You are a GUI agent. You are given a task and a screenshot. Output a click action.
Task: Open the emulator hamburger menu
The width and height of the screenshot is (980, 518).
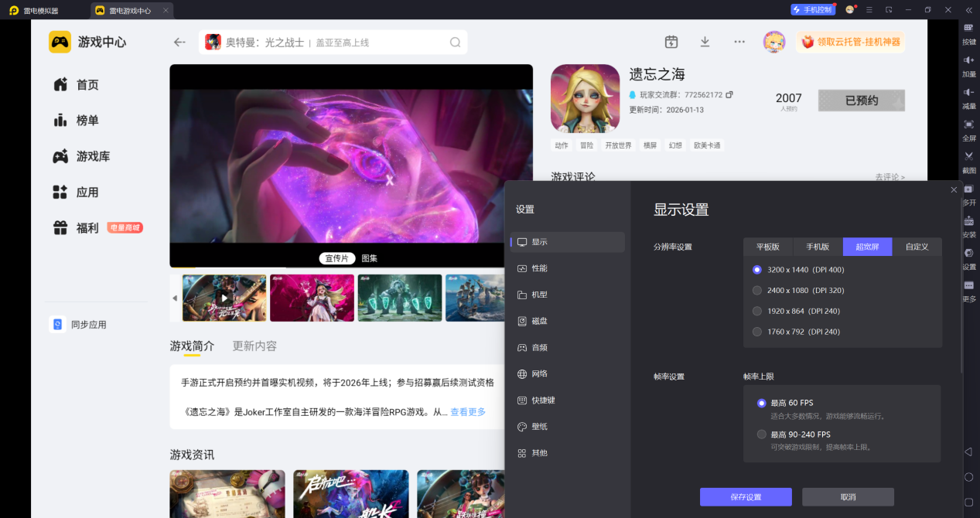[x=869, y=10]
